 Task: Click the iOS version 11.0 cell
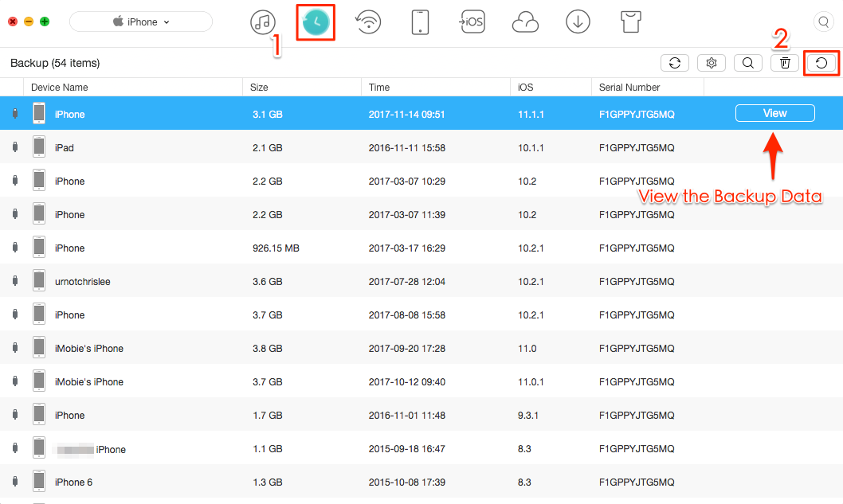tap(527, 349)
